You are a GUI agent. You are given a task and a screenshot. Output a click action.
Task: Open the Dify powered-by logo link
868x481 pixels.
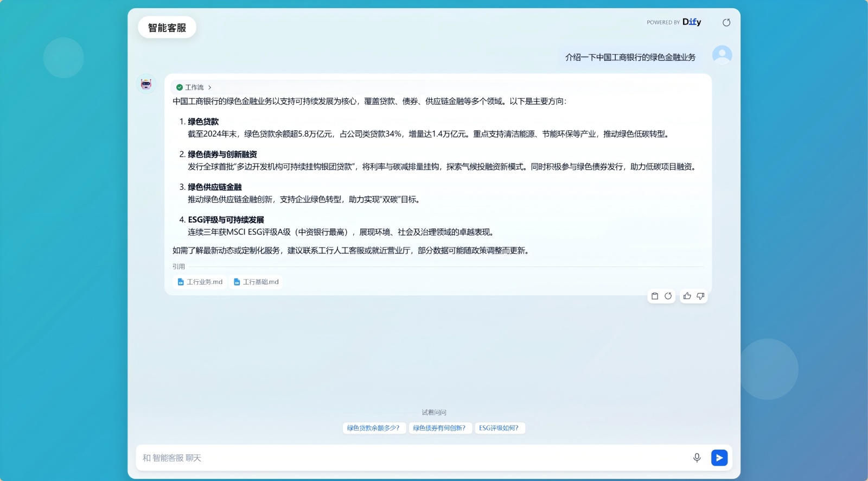(x=691, y=22)
